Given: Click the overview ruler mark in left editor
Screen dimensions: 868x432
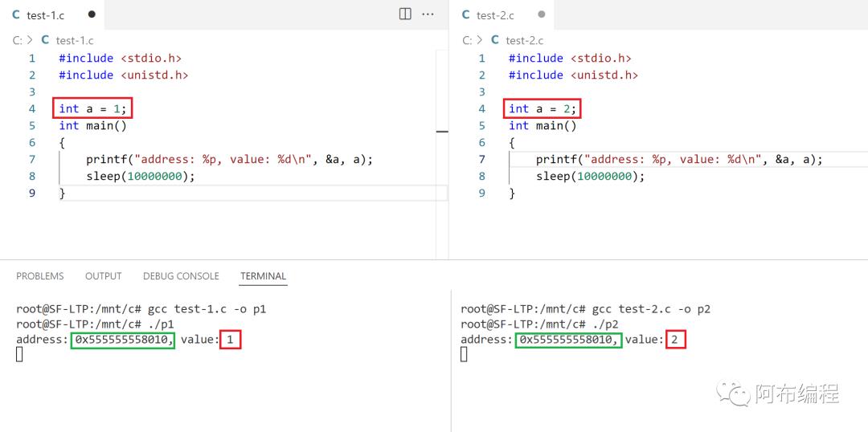Looking at the screenshot, I should coord(442,131).
